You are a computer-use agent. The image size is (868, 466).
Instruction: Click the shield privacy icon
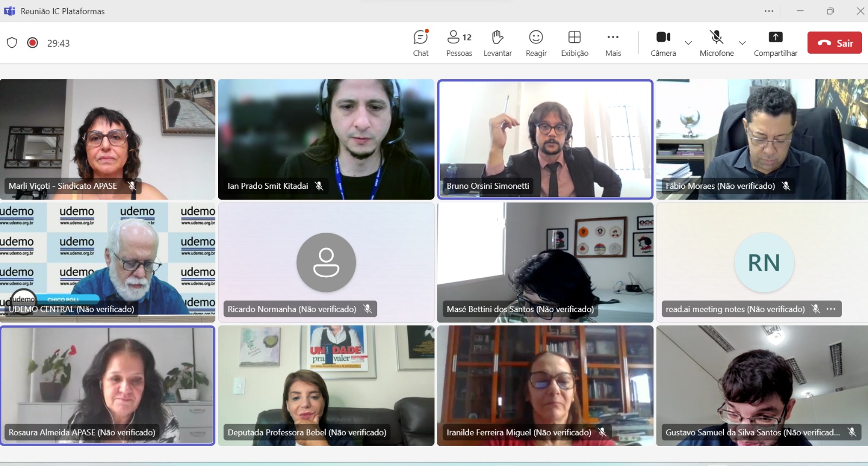(12, 43)
